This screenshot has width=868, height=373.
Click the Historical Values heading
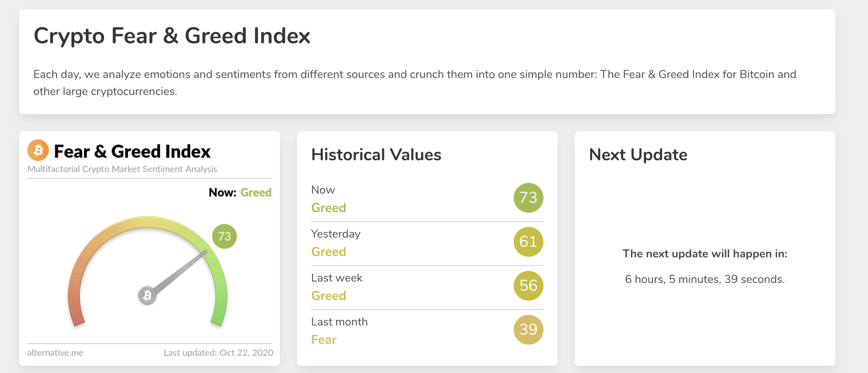376,155
